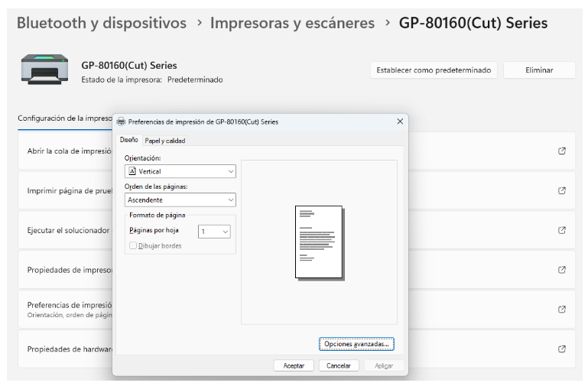The width and height of the screenshot is (588, 386).
Task: Open external link icon for Propiedades de hardware
Action: (x=561, y=349)
